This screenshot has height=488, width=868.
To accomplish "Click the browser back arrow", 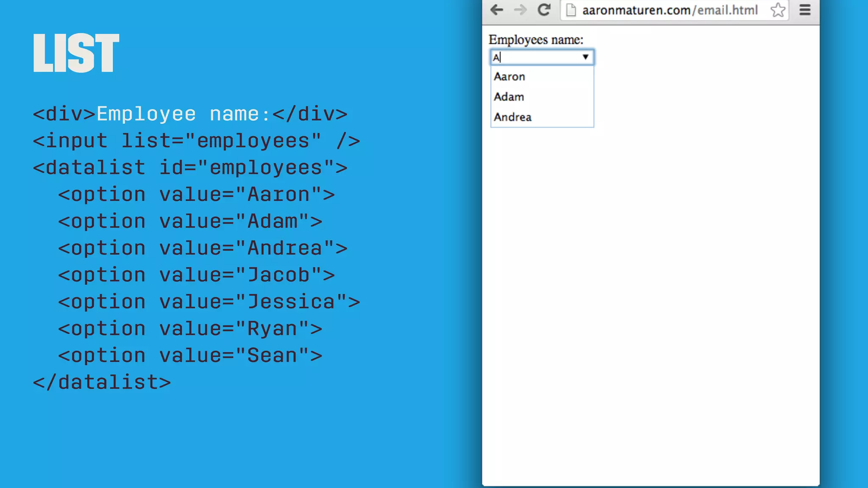I will (496, 10).
